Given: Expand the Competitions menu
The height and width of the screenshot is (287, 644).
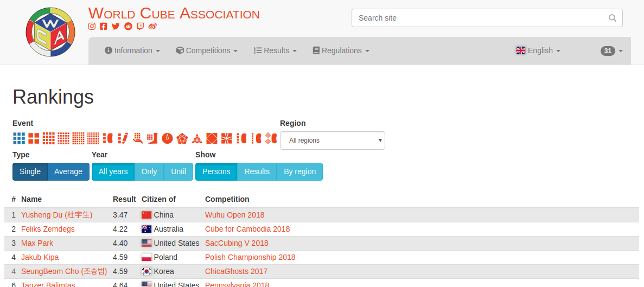Looking at the screenshot, I should tap(207, 50).
